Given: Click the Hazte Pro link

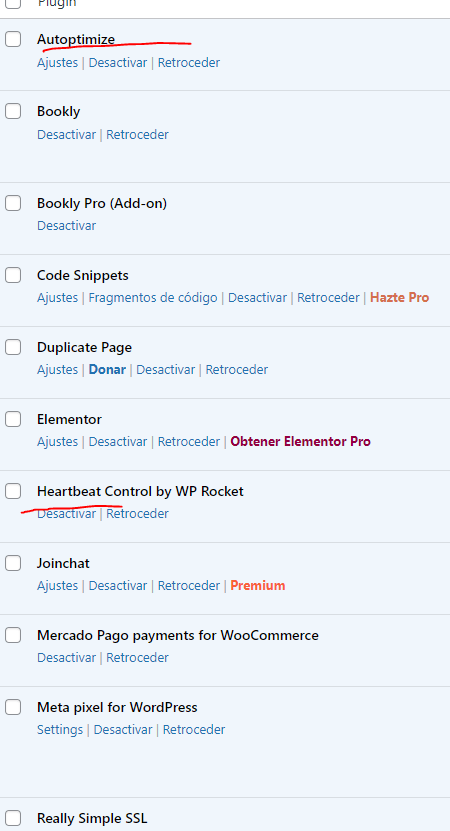Looking at the screenshot, I should click(x=400, y=298).
